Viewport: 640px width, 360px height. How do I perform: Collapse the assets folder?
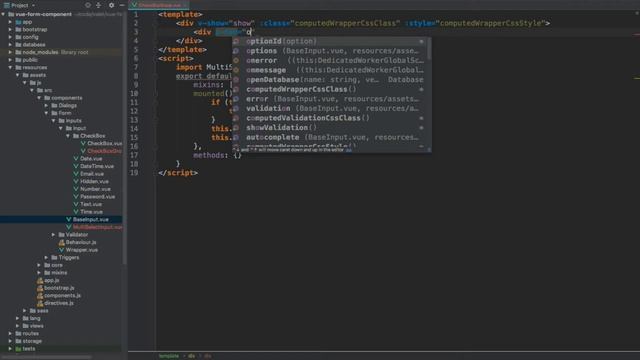tap(18, 75)
